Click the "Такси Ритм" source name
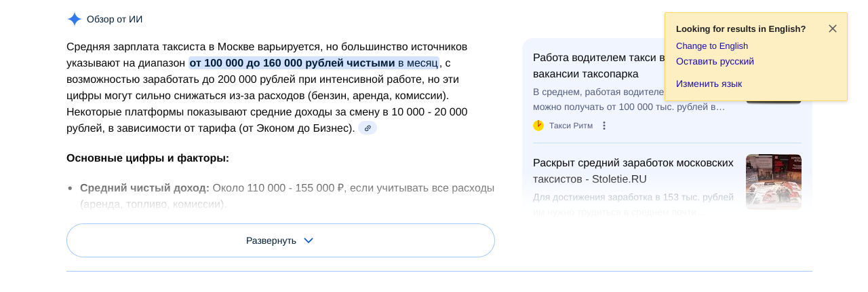 pos(570,126)
